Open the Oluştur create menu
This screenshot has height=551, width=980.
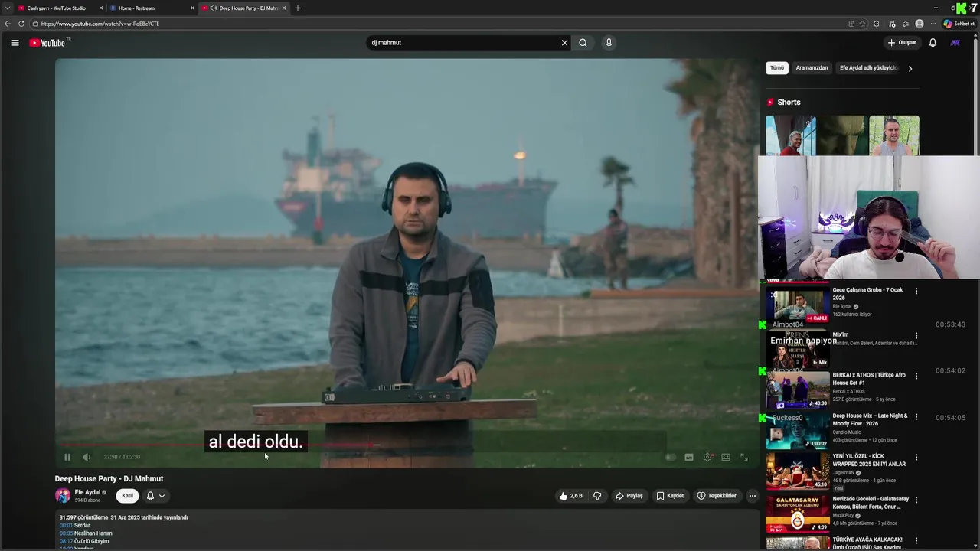coord(902,43)
